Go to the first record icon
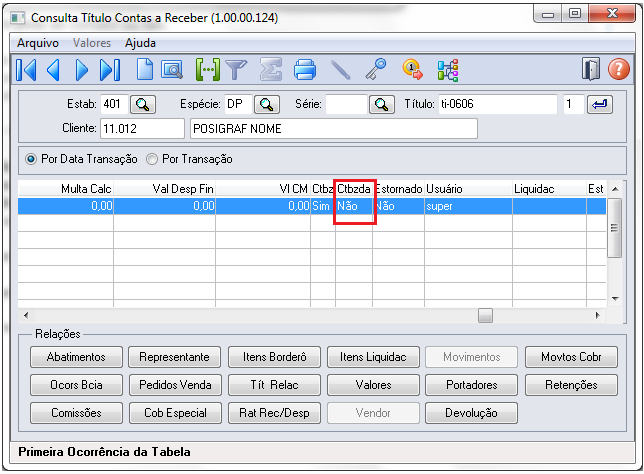This screenshot has width=644, height=474. tap(26, 69)
